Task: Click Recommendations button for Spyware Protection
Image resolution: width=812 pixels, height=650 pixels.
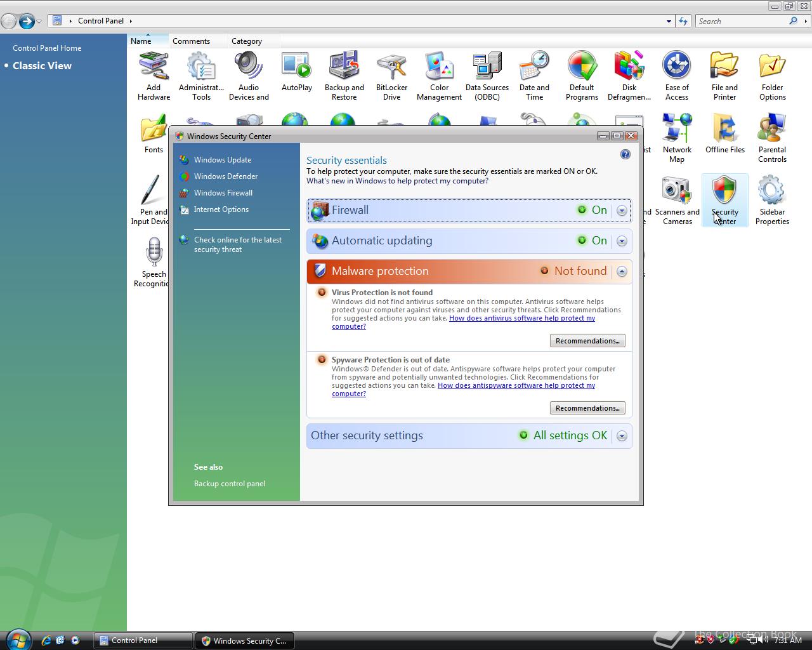Action: pyautogui.click(x=587, y=408)
